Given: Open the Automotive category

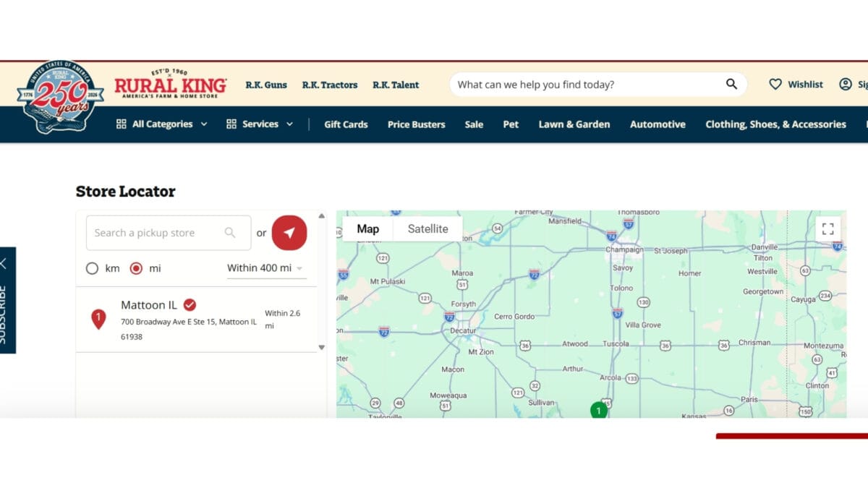Looking at the screenshot, I should point(658,124).
